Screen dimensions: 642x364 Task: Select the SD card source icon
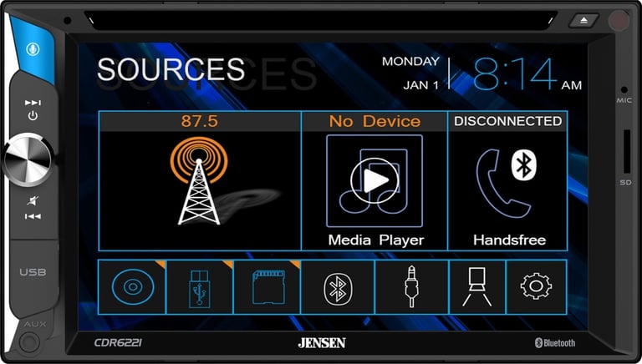pyautogui.click(x=268, y=287)
